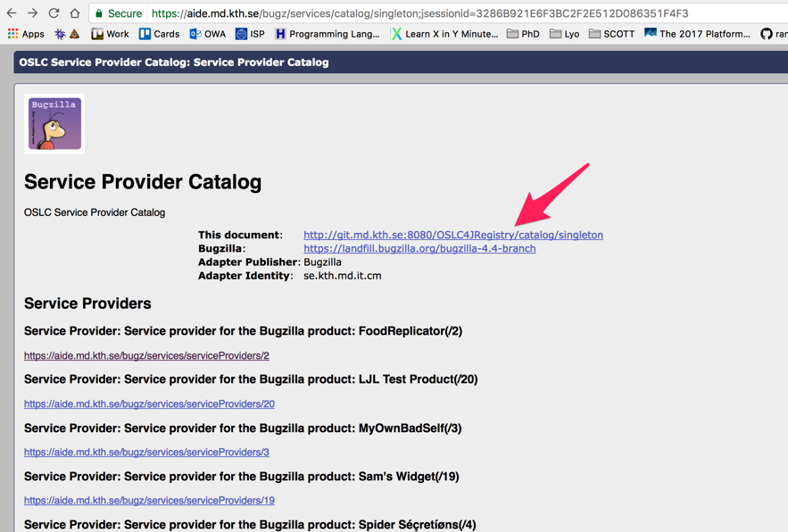View the Secure padlock site info
788x532 pixels.
[x=119, y=13]
